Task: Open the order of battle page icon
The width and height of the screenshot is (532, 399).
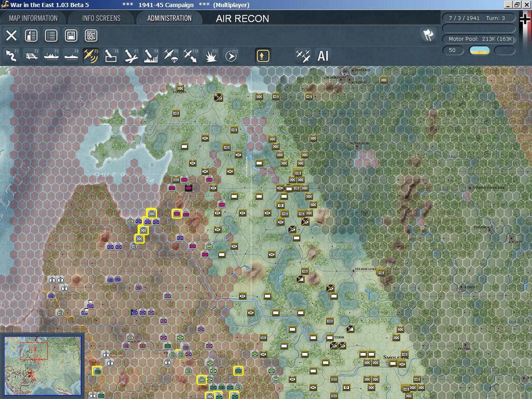Action: (31, 35)
